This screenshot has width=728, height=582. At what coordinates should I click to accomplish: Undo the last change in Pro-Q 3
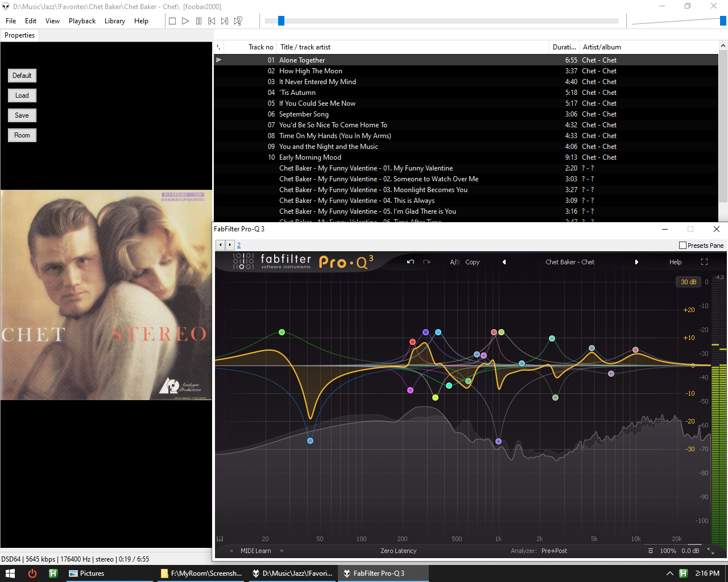pos(411,262)
